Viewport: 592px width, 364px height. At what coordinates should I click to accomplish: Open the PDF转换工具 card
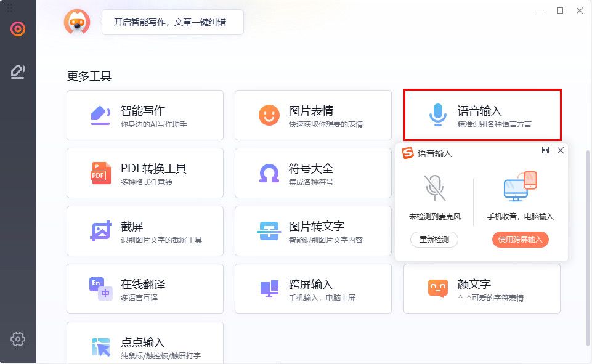pyautogui.click(x=145, y=173)
